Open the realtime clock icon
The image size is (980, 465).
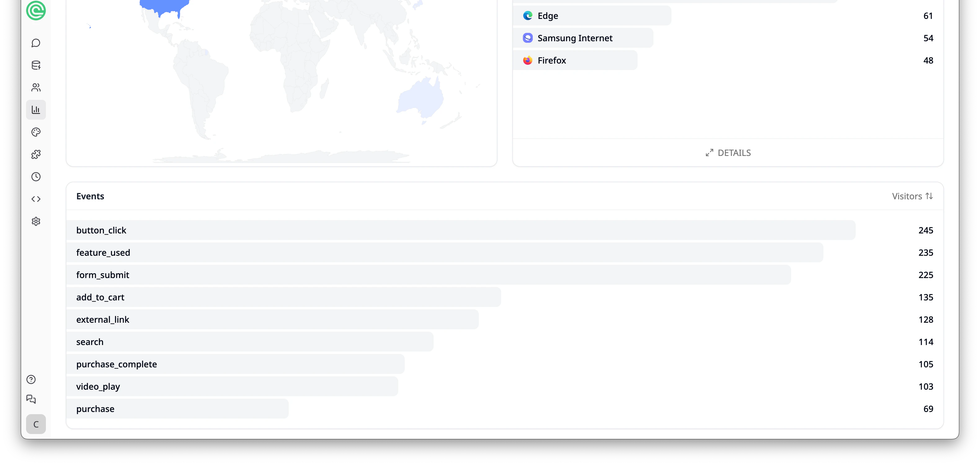click(x=36, y=176)
